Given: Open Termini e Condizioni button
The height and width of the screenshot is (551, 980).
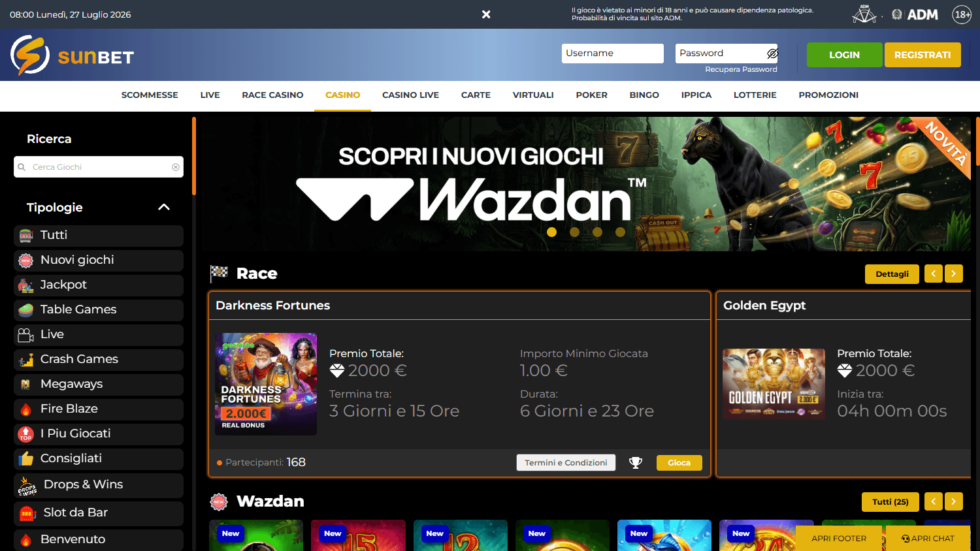Looking at the screenshot, I should coord(566,463).
